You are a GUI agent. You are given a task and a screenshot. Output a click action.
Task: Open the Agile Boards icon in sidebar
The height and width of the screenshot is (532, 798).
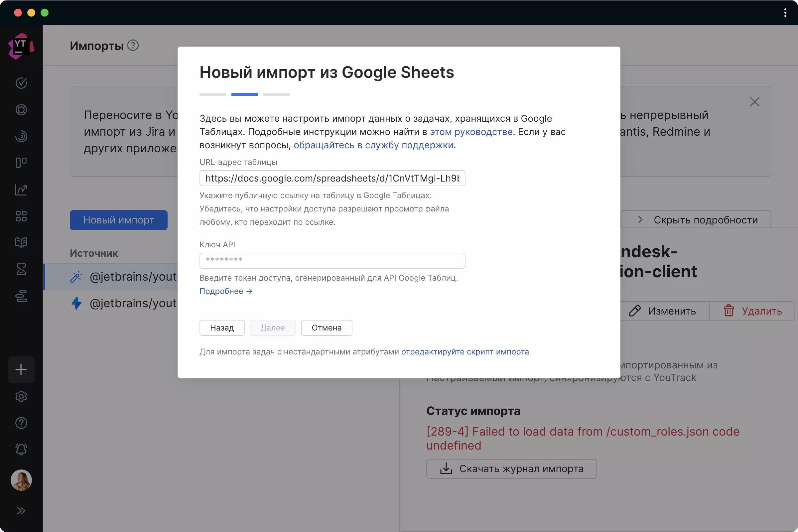[x=21, y=163]
